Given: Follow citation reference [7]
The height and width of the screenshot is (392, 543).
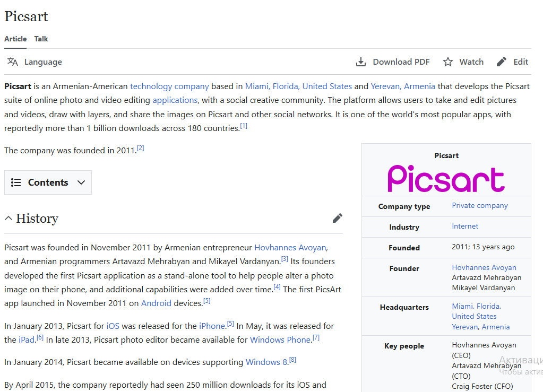Looking at the screenshot, I should [316, 337].
